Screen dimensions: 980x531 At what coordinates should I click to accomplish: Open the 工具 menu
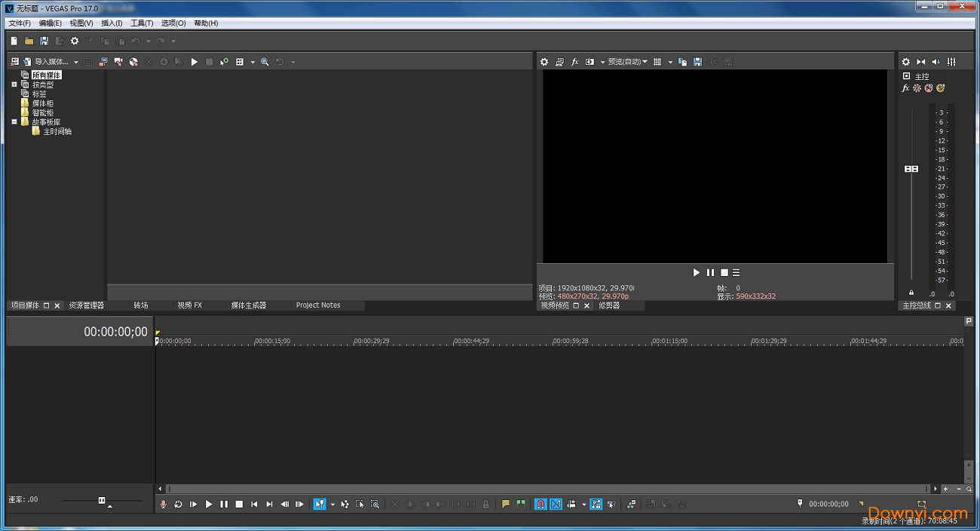click(140, 23)
